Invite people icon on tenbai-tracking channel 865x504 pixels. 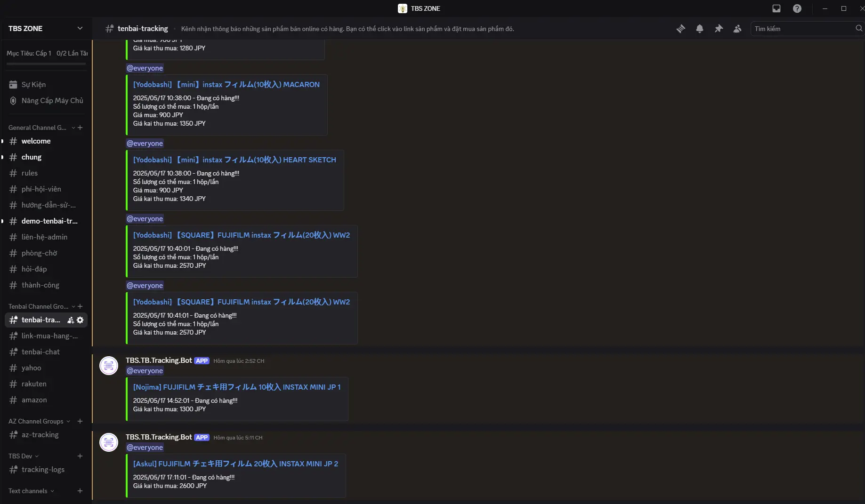71,320
